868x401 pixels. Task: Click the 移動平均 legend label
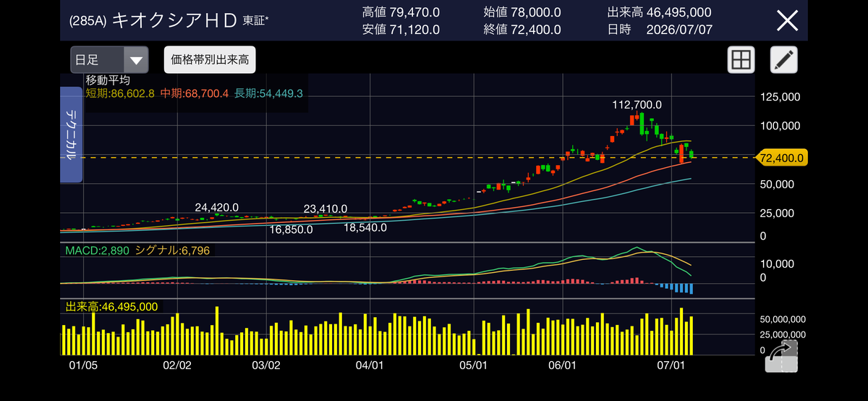[x=108, y=80]
